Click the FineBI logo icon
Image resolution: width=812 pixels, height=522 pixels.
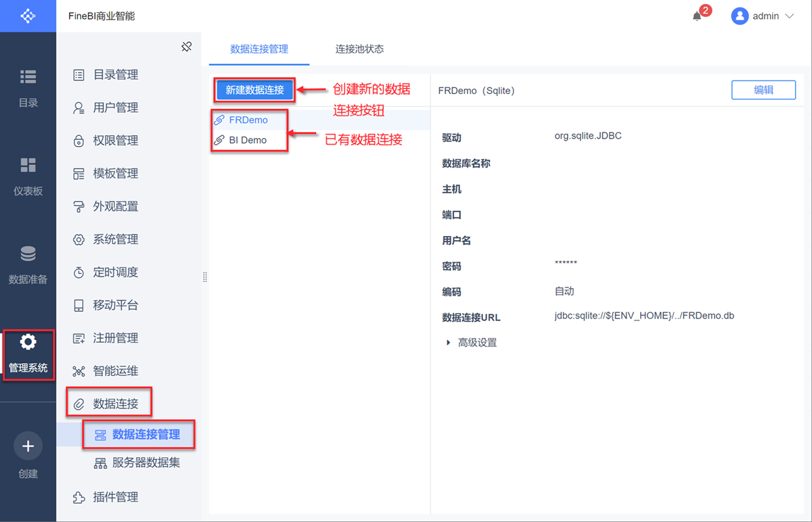(x=28, y=16)
